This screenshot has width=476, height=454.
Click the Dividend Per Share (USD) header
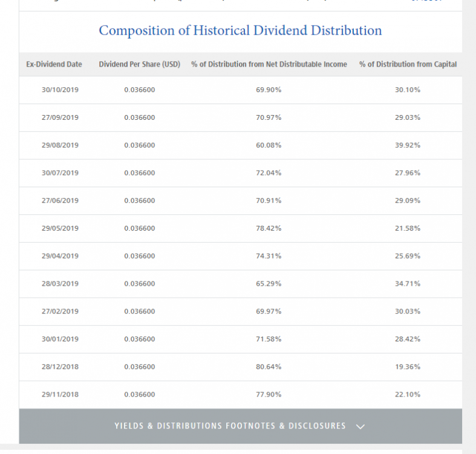(x=140, y=64)
